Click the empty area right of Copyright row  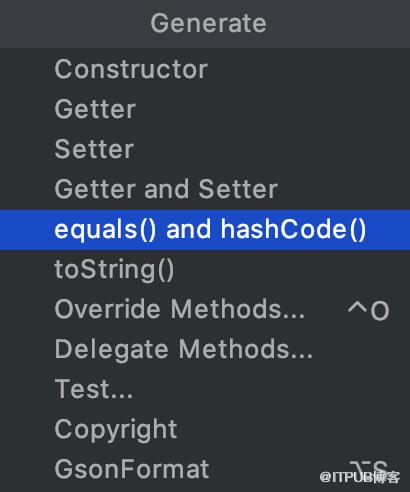coord(293,429)
